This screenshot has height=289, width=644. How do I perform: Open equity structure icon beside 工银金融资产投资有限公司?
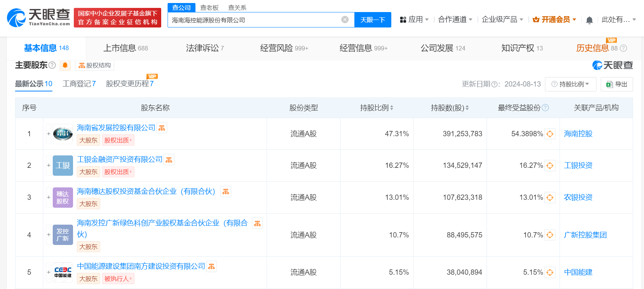click(x=169, y=160)
